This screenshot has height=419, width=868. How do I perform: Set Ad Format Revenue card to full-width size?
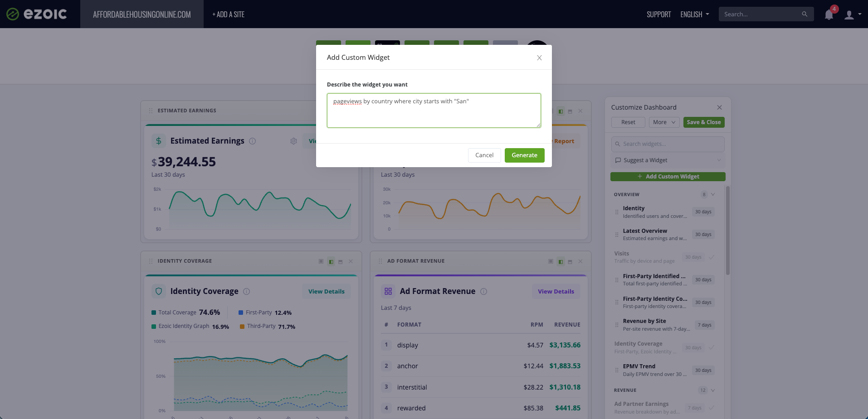[570, 262]
